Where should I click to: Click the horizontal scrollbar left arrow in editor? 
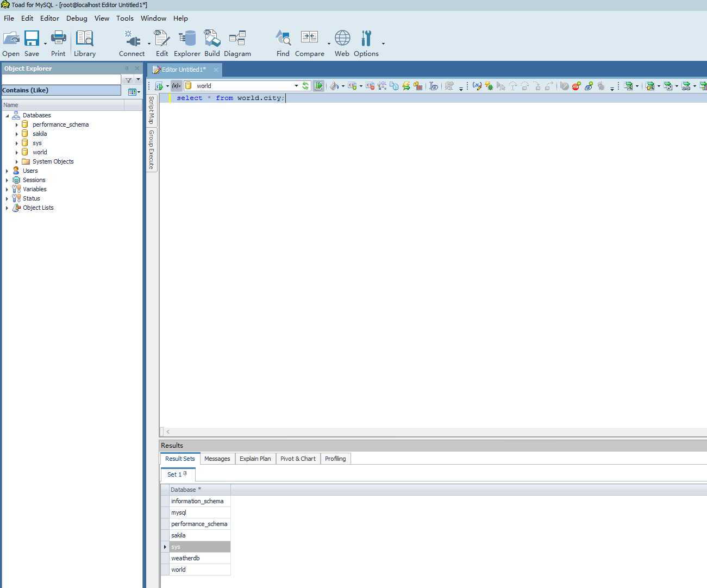168,431
